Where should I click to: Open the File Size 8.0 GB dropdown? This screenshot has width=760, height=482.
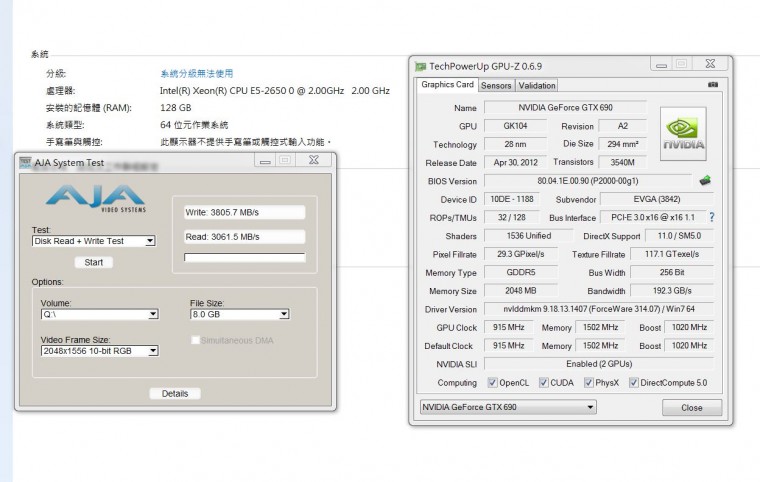[239, 314]
